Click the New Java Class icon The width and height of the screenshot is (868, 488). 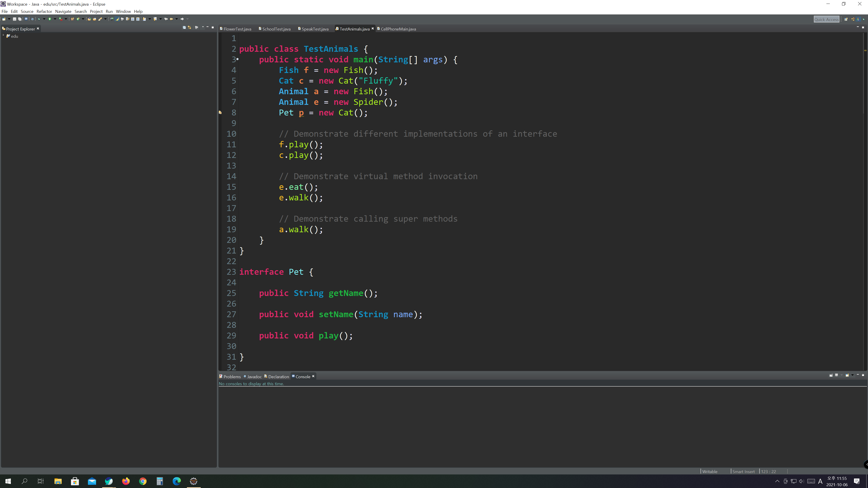(x=78, y=19)
